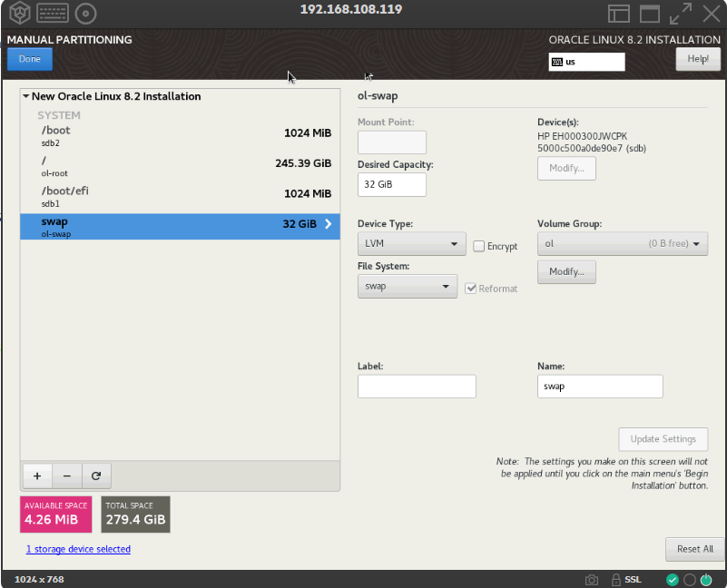Click the 245.39 GiB size value

(x=303, y=163)
